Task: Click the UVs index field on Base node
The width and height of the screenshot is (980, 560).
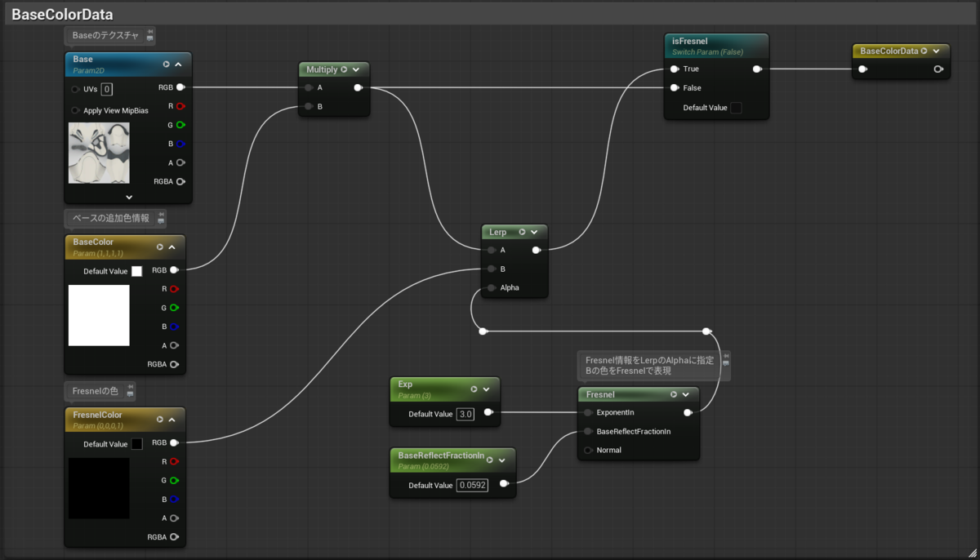Action: 107,89
